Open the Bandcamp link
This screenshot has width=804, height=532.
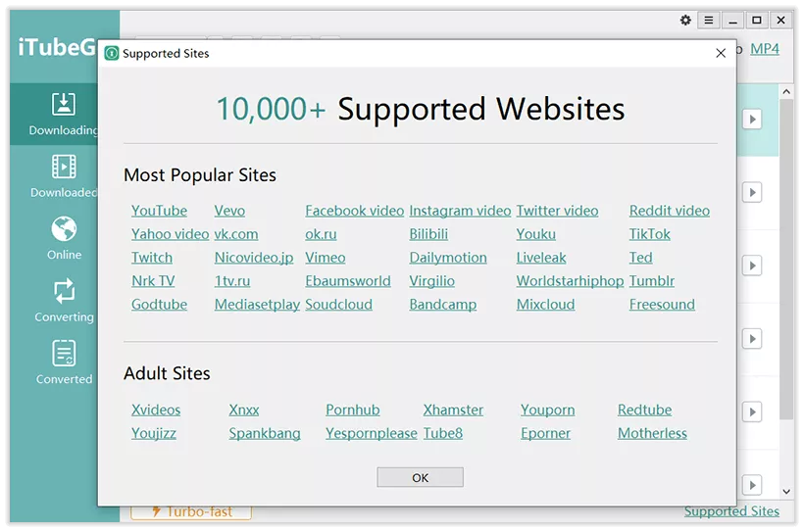click(x=443, y=305)
